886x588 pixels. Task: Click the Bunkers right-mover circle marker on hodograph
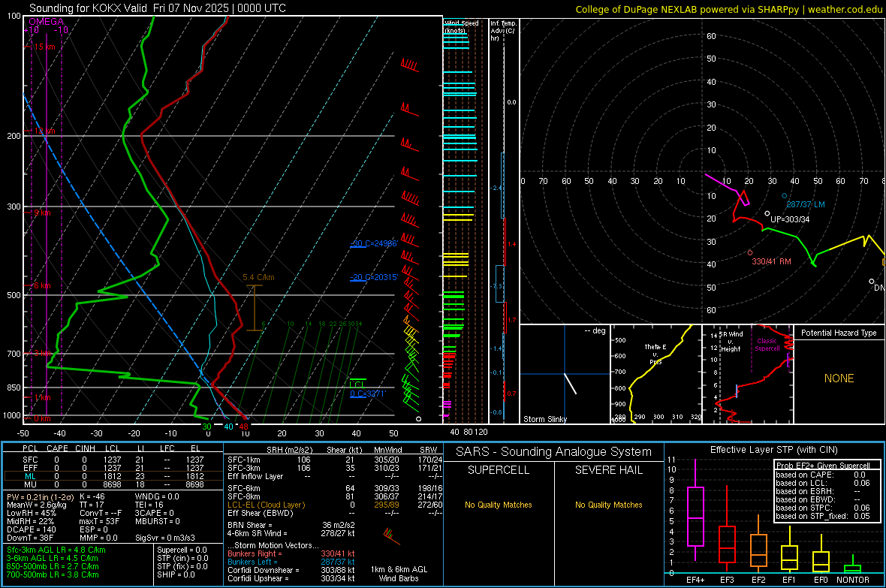[750, 253]
